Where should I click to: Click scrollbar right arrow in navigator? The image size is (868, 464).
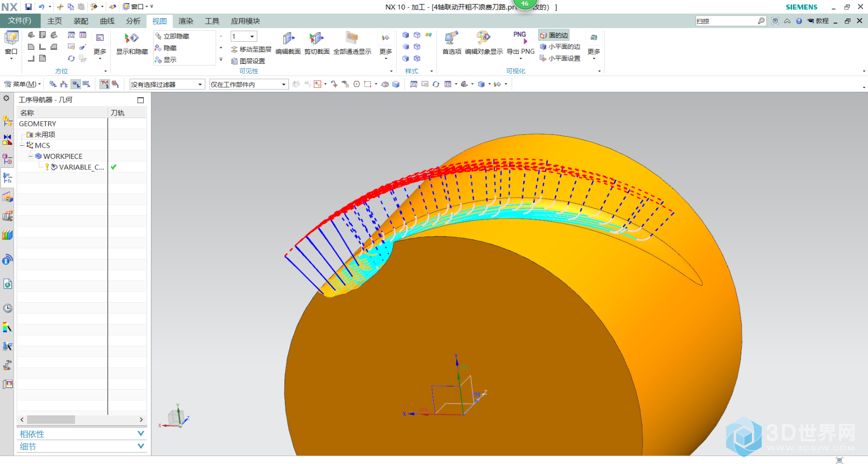pos(141,419)
